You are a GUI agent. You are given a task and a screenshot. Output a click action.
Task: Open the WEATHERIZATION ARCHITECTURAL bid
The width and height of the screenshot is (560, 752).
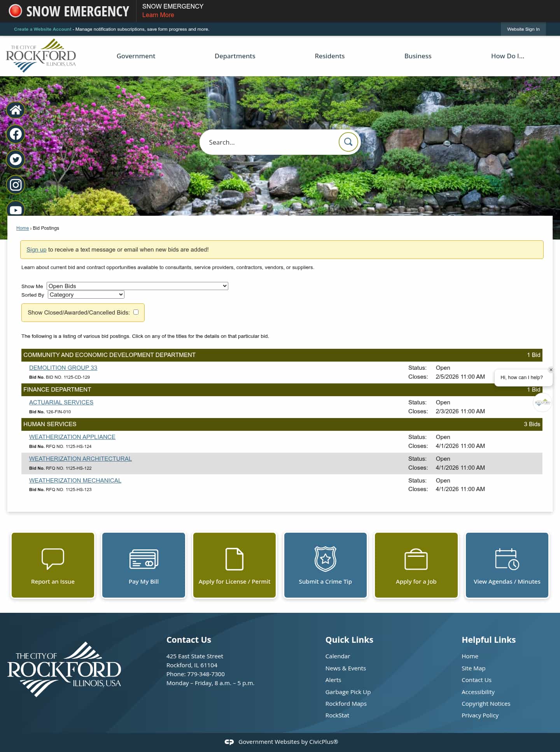click(80, 459)
